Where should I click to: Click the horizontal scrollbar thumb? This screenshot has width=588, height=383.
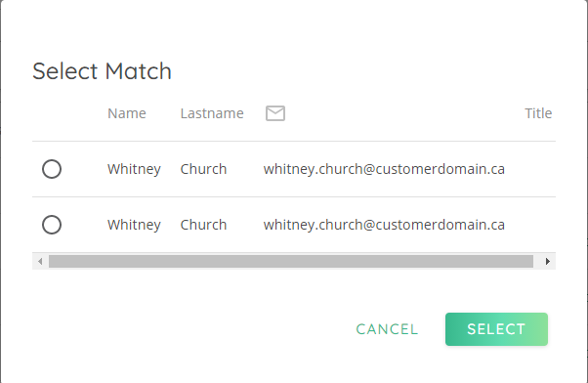pos(291,261)
